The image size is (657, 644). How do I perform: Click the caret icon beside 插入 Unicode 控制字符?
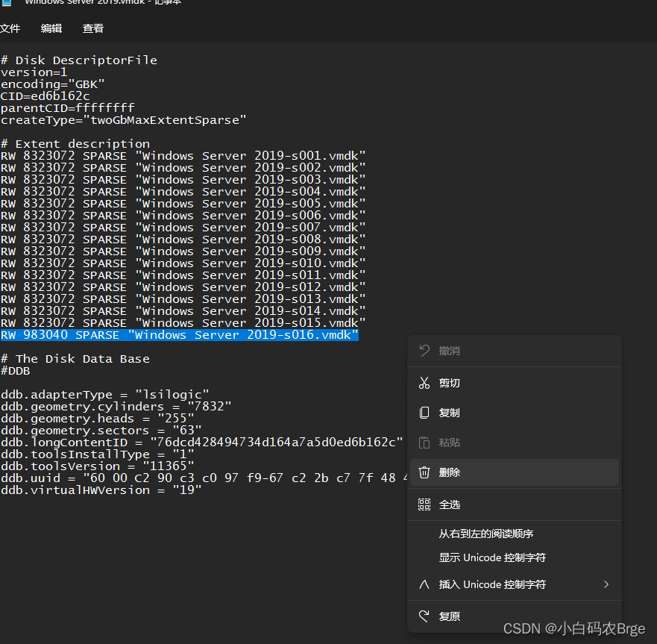point(424,584)
